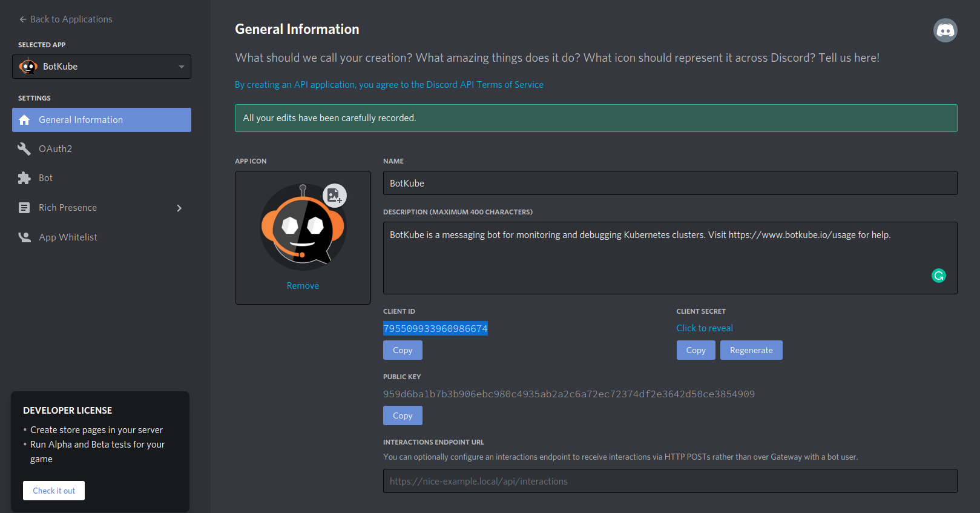Image resolution: width=980 pixels, height=513 pixels.
Task: Click the highlighted client ID number
Action: click(435, 328)
